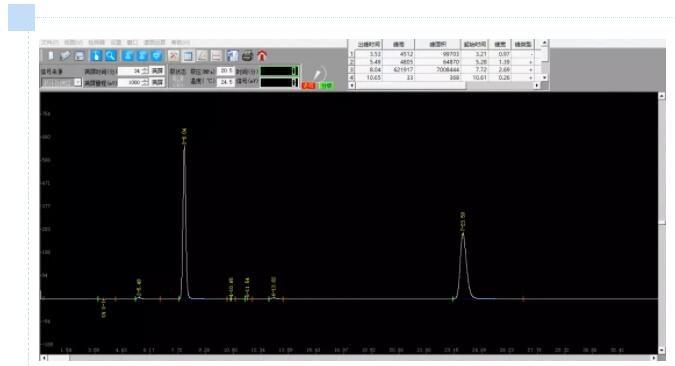Viewport: 675px width, 366px height.
Task: Click the syringe injection icon
Action: [318, 74]
